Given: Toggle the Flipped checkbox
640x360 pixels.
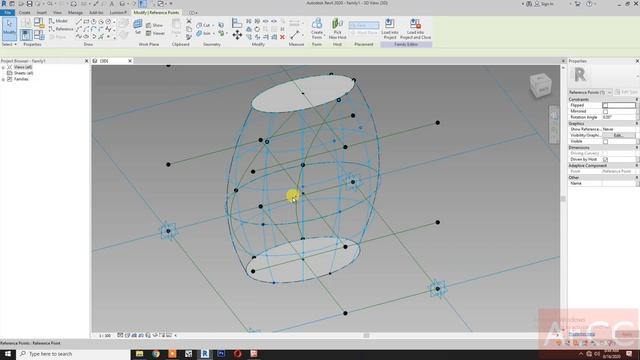Looking at the screenshot, I should coord(605,105).
